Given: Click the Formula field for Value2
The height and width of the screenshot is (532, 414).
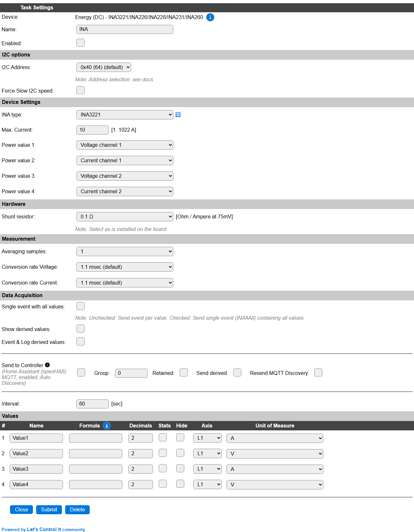Looking at the screenshot, I should point(96,454).
